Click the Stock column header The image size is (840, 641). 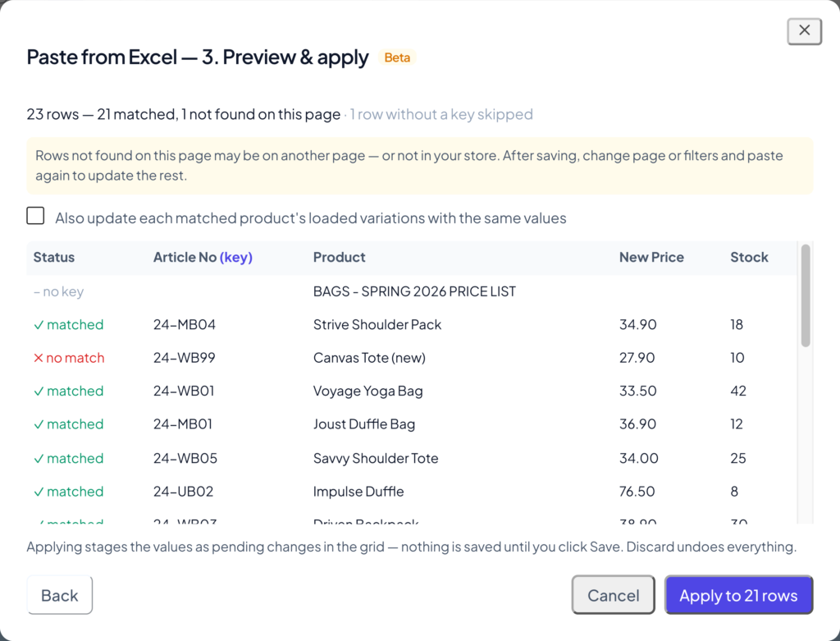coord(749,257)
